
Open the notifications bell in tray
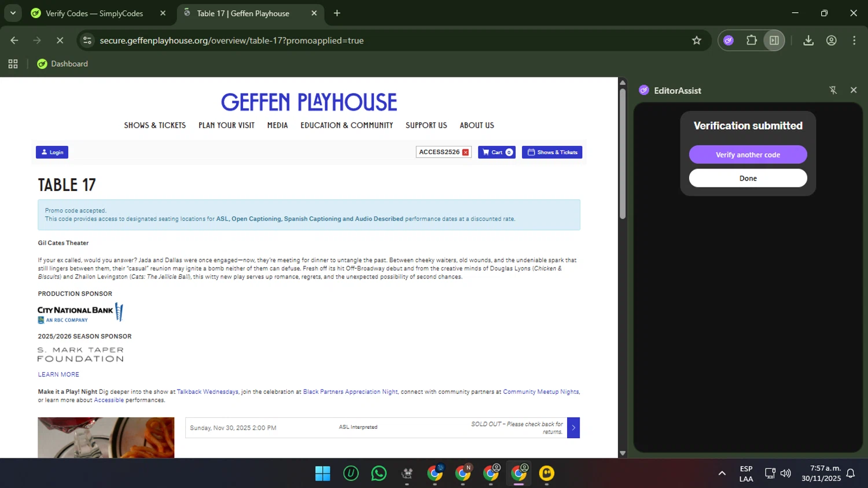coord(851,474)
